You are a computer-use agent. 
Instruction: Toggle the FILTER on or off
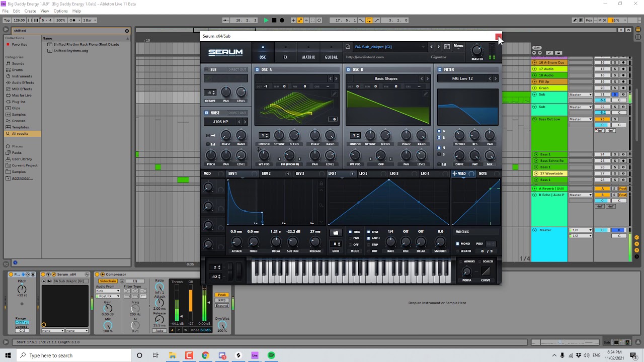click(440, 70)
